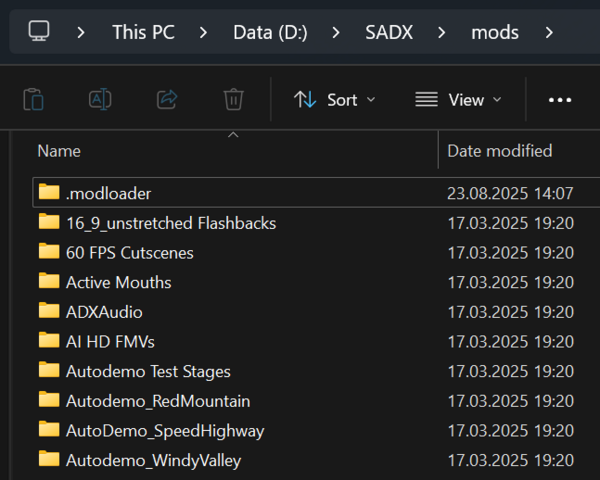Expand chevron after Data (D:)
600x480 pixels.
pyautogui.click(x=336, y=33)
